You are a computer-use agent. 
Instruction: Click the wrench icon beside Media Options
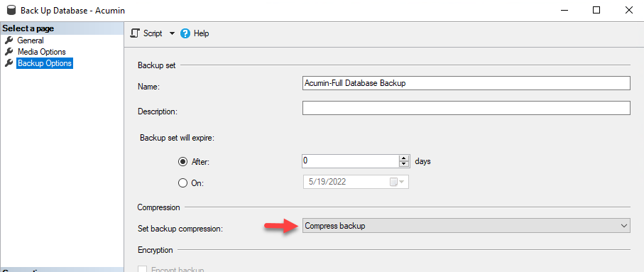point(9,52)
